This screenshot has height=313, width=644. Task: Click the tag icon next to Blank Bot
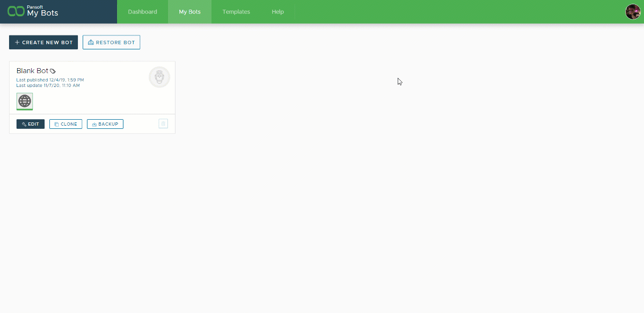click(x=53, y=71)
